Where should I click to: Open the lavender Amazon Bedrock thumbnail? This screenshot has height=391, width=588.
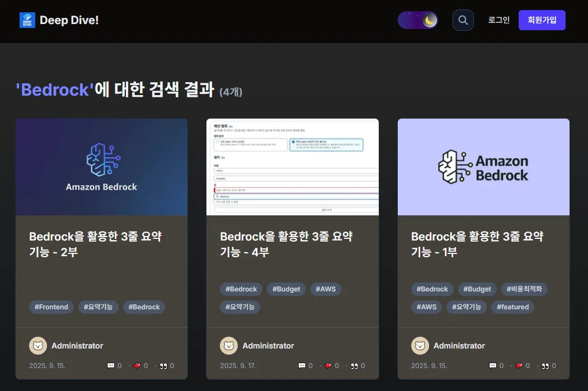(483, 167)
